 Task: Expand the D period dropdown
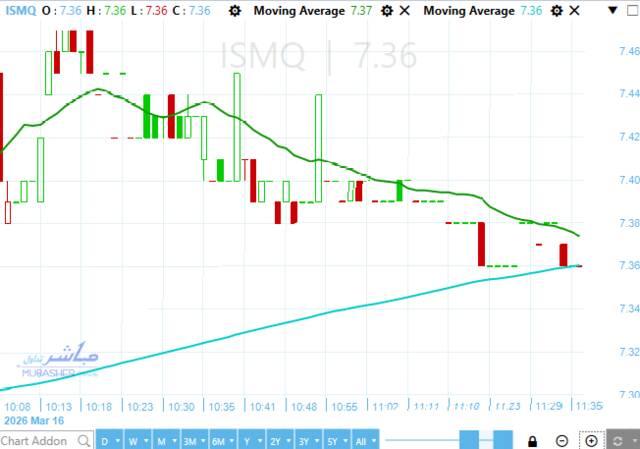pyautogui.click(x=118, y=441)
